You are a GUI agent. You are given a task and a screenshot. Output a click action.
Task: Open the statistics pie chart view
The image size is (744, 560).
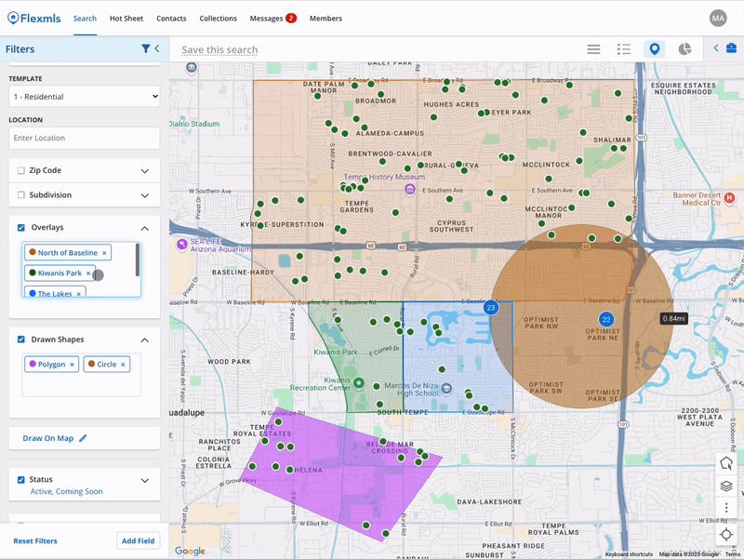pos(684,48)
